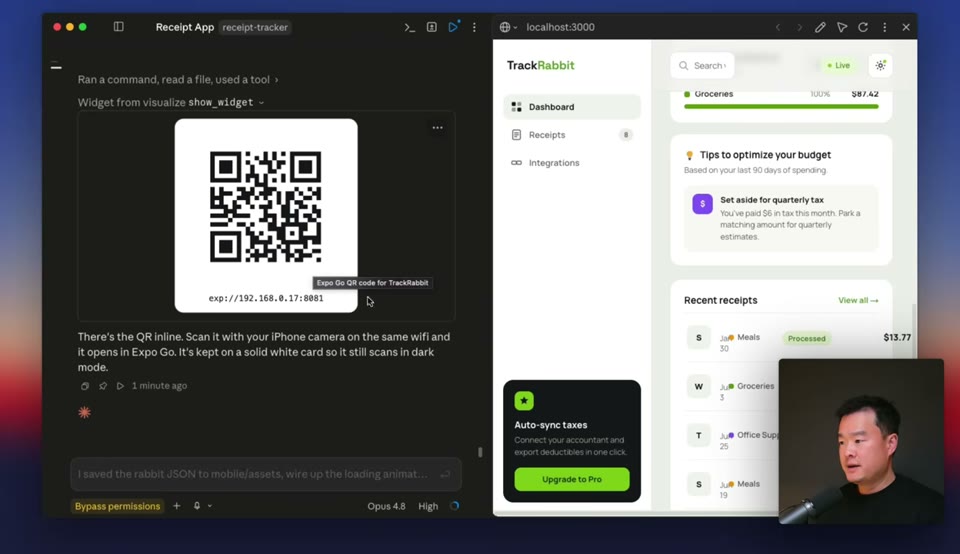Activate the element picker cursor icon

click(x=842, y=28)
